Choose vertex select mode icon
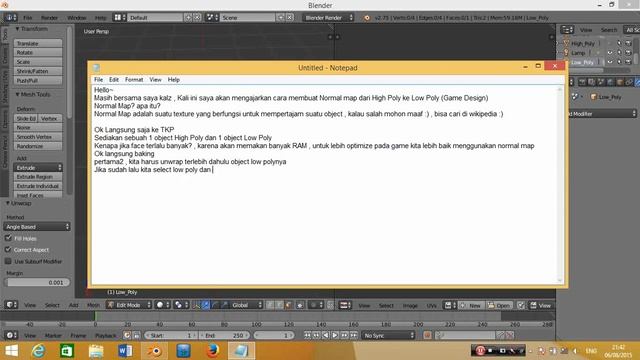This screenshot has width=640, height=360. [x=269, y=305]
